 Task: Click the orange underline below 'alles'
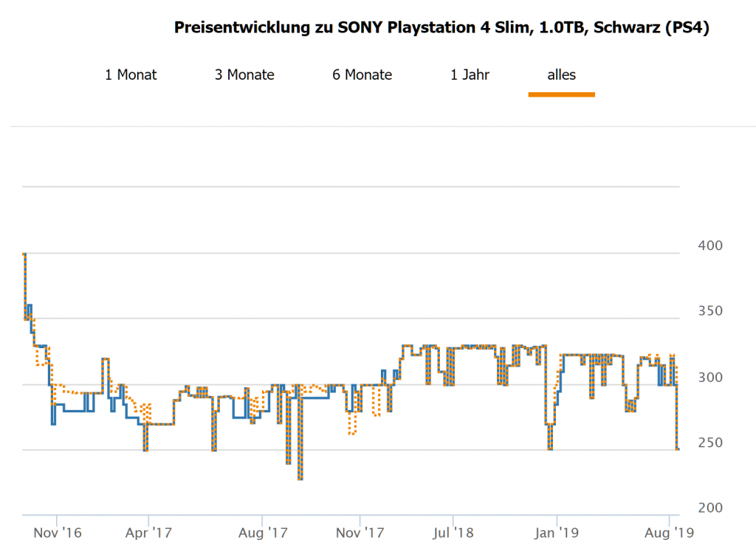561,94
